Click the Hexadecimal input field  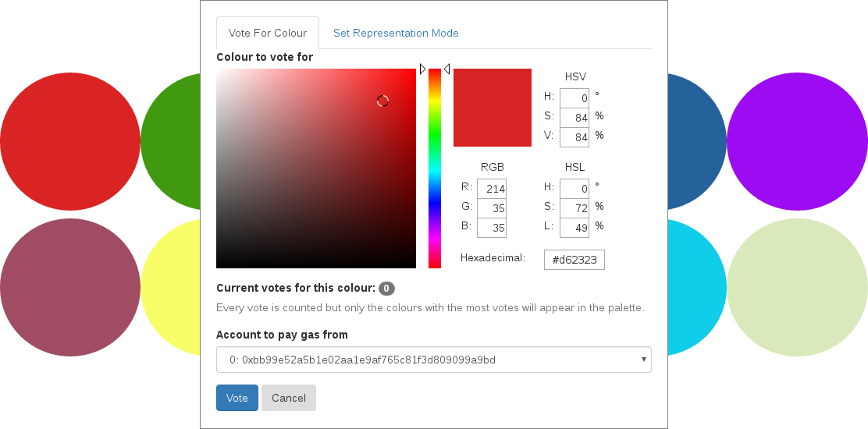tap(575, 260)
